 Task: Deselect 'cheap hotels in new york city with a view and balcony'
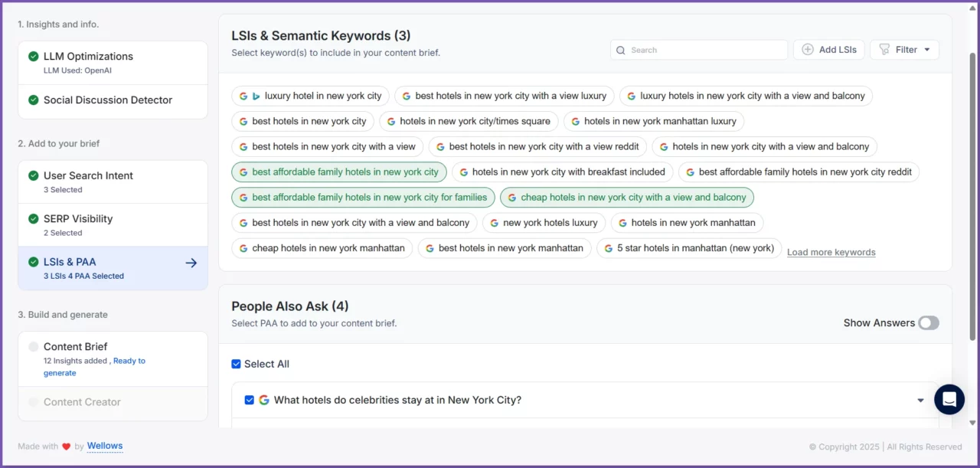[626, 198]
